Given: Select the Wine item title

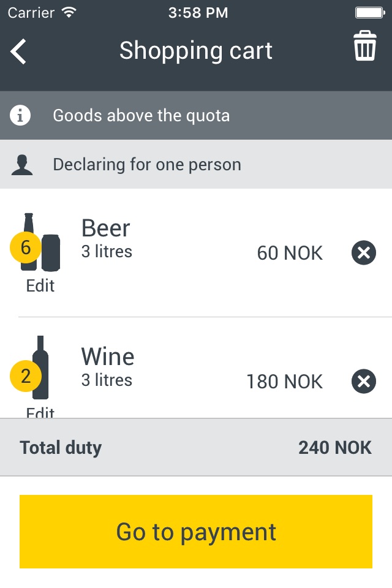Looking at the screenshot, I should point(108,356).
